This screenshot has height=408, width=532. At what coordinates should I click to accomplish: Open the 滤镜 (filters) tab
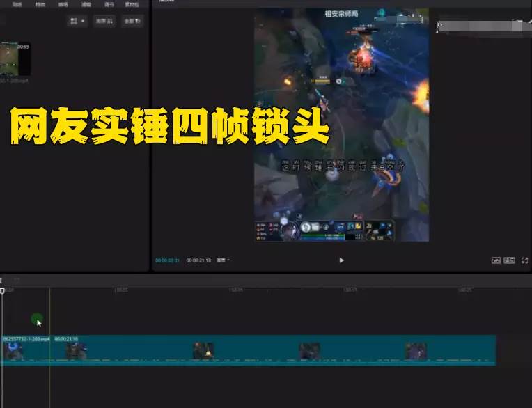86,4
